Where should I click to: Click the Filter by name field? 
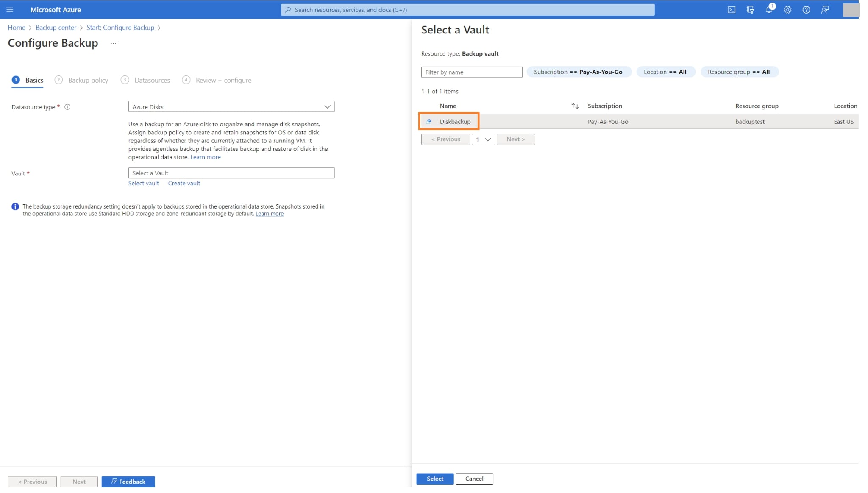472,72
